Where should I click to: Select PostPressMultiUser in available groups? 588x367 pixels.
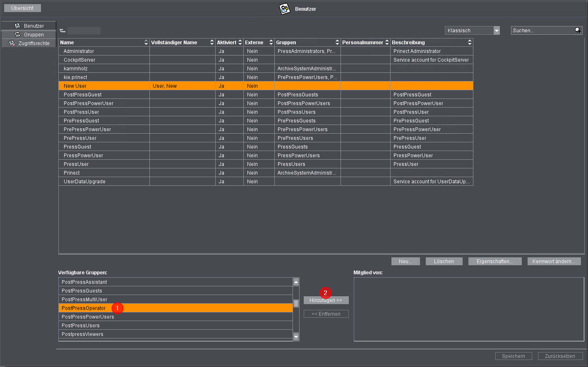tap(175, 300)
